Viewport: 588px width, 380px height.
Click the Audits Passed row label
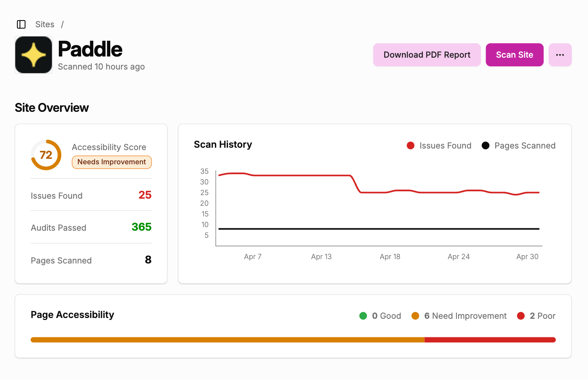(x=58, y=228)
